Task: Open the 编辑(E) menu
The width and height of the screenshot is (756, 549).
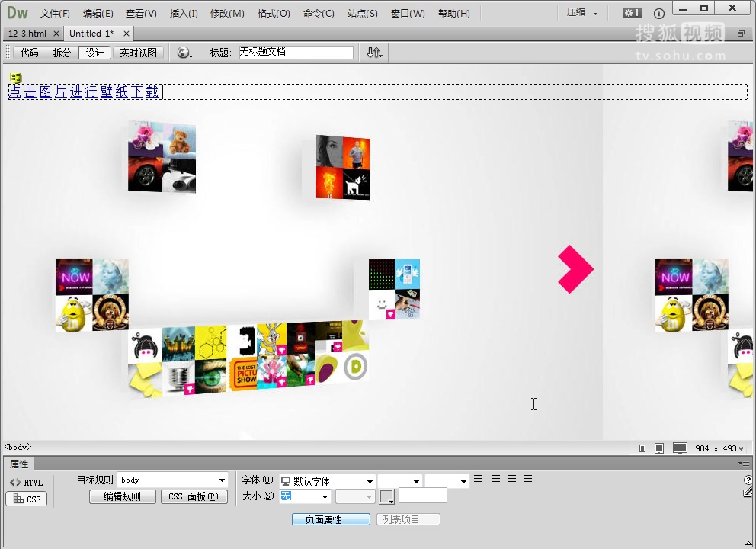Action: coord(98,14)
